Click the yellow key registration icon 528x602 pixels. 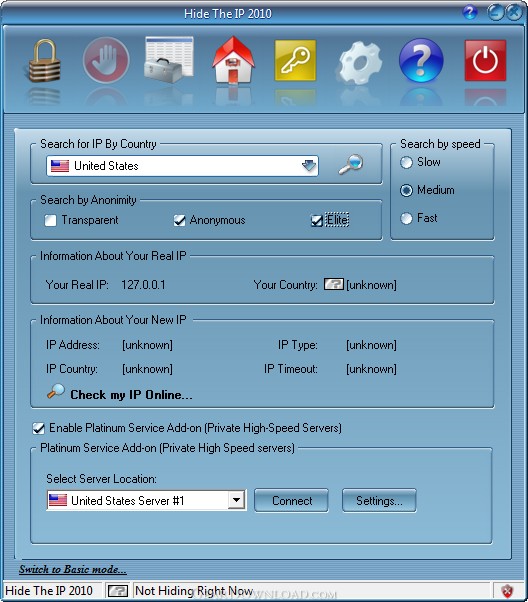pyautogui.click(x=295, y=60)
